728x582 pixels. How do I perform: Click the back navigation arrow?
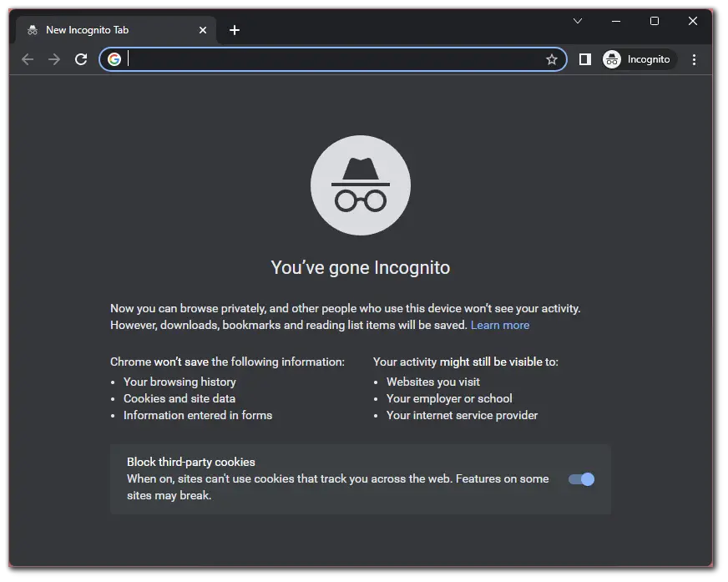28,59
